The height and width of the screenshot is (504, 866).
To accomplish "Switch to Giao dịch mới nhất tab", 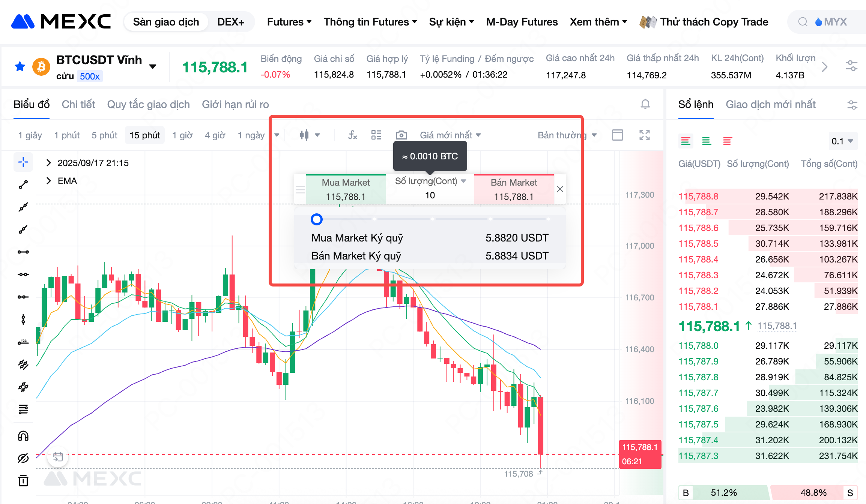I will tap(770, 104).
